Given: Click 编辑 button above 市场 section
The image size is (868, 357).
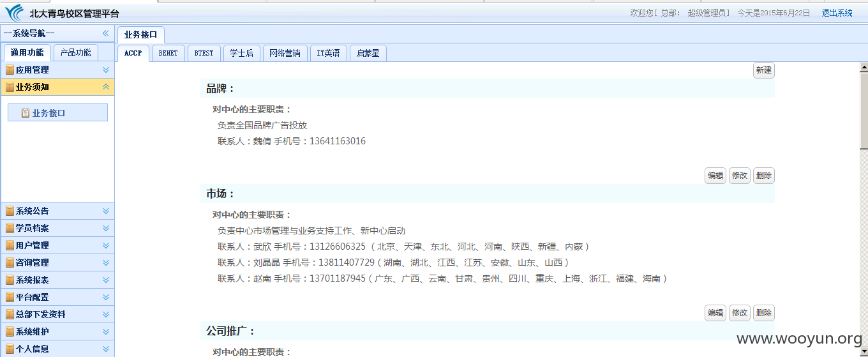Looking at the screenshot, I should point(715,176).
